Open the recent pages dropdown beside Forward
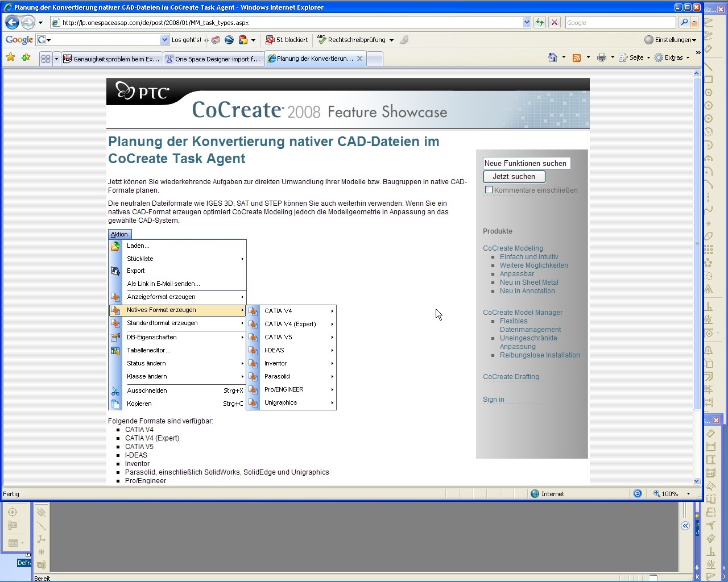The width and height of the screenshot is (728, 582). coord(40,23)
